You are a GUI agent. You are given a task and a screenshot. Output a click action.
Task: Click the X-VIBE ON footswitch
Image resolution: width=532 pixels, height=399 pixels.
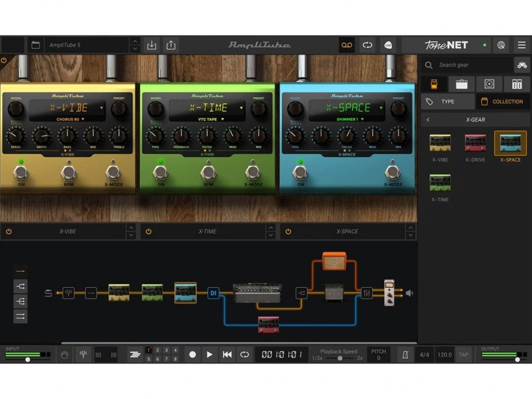(x=21, y=172)
